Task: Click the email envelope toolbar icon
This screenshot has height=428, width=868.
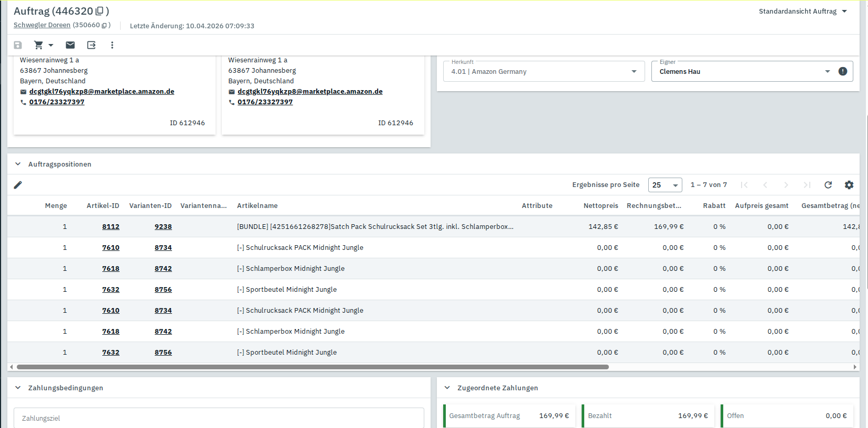Action: click(x=70, y=45)
